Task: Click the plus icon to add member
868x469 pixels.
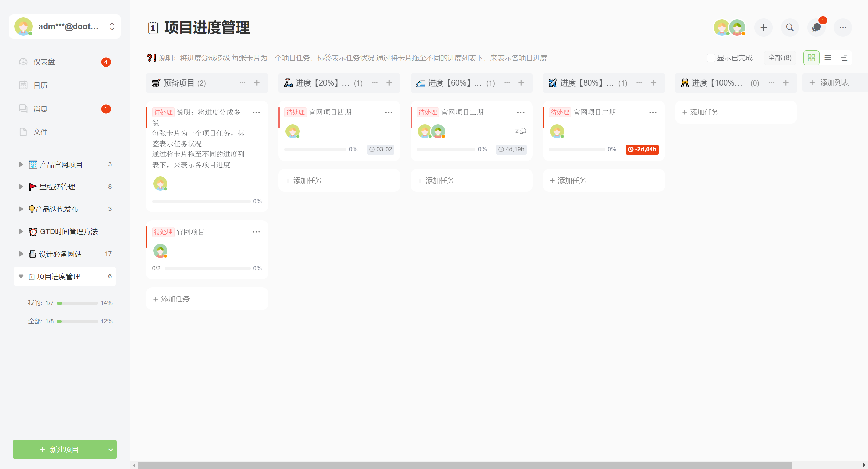Action: point(763,27)
